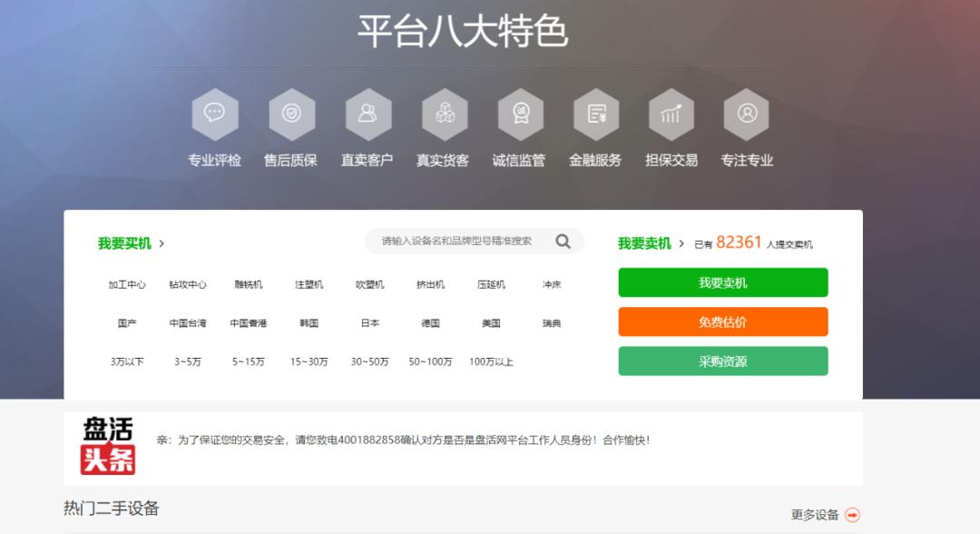Click the green 我要卖机 button
The image size is (980, 534).
[x=722, y=282]
